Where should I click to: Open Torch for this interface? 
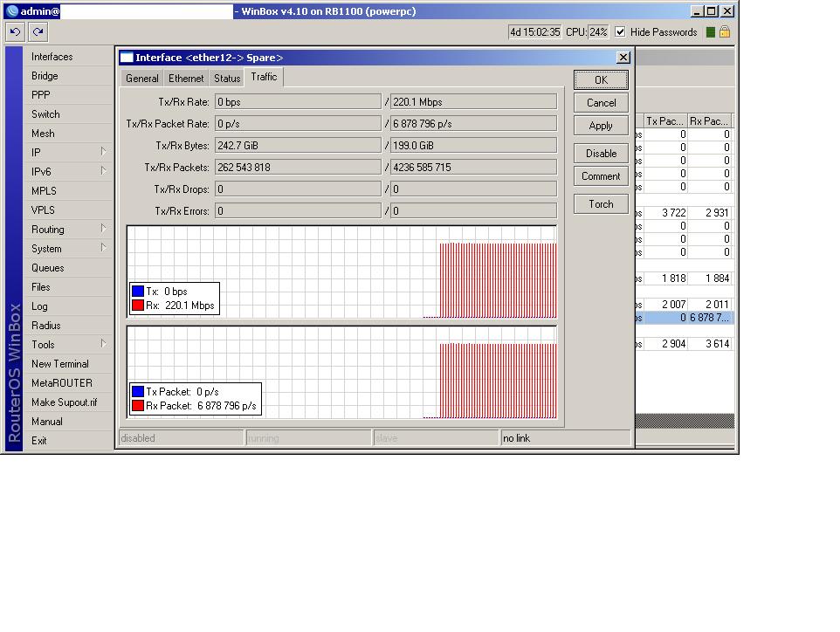pos(601,204)
